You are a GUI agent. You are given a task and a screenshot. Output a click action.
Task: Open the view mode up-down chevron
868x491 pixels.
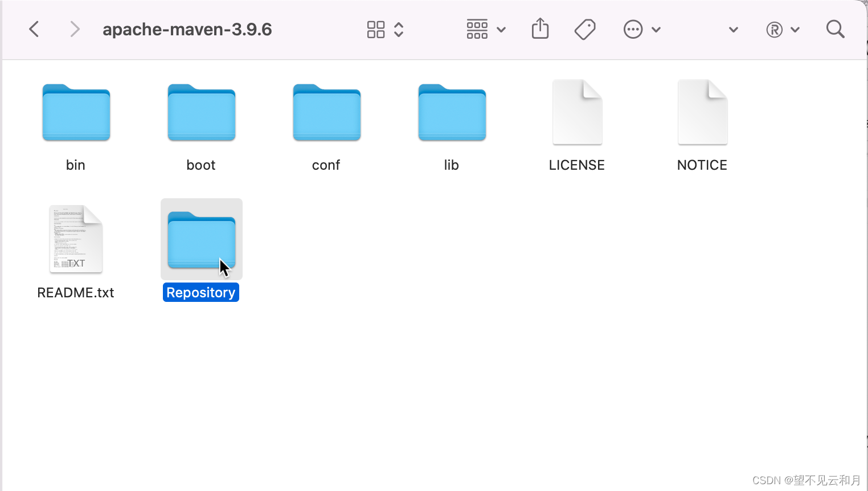pyautogui.click(x=399, y=30)
